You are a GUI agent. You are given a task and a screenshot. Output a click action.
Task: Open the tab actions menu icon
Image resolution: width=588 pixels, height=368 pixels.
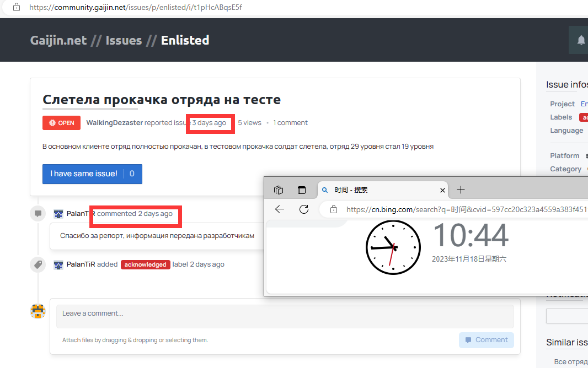[x=302, y=190]
